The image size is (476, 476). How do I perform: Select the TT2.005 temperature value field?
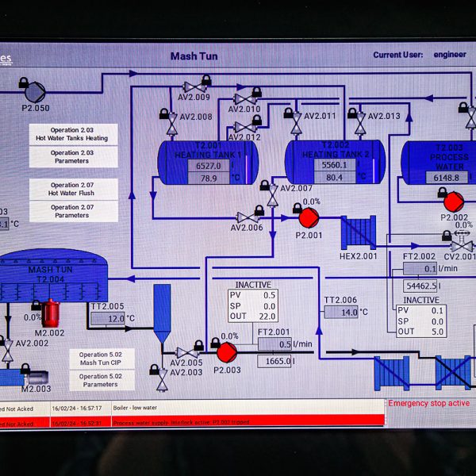point(107,319)
